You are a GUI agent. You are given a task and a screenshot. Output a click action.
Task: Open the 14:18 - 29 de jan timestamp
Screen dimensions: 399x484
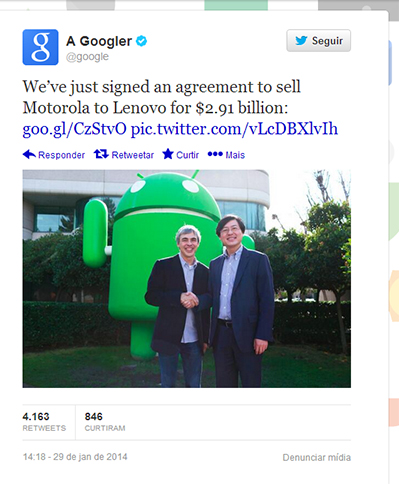pos(75,457)
